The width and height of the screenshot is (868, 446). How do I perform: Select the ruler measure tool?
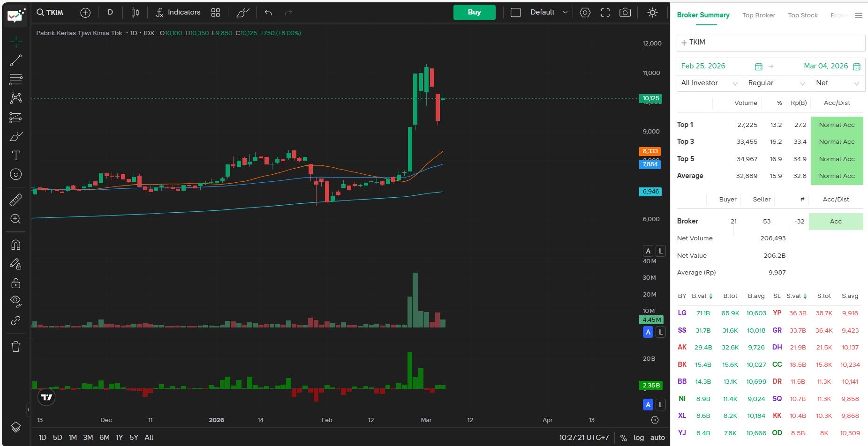coord(16,200)
